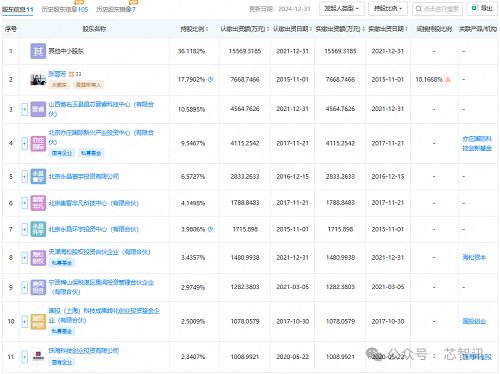Sort by 持股比例 column header
Screen dimensions: 500x374
[194, 29]
